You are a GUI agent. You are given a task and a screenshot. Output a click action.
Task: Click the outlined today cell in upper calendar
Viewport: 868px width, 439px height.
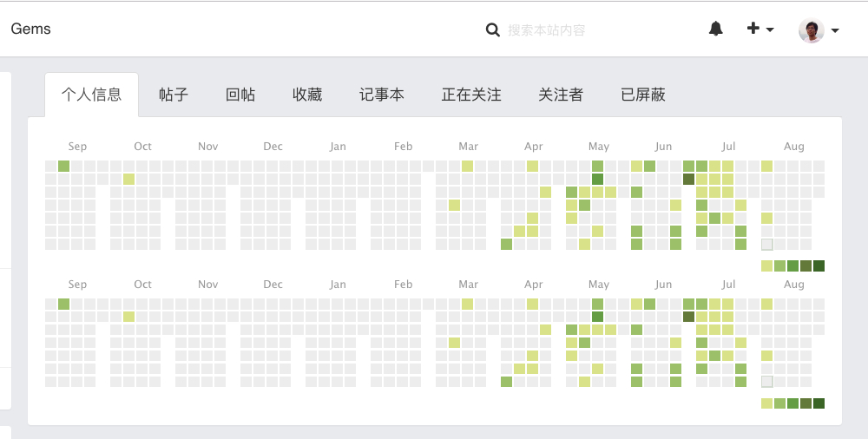[766, 244]
